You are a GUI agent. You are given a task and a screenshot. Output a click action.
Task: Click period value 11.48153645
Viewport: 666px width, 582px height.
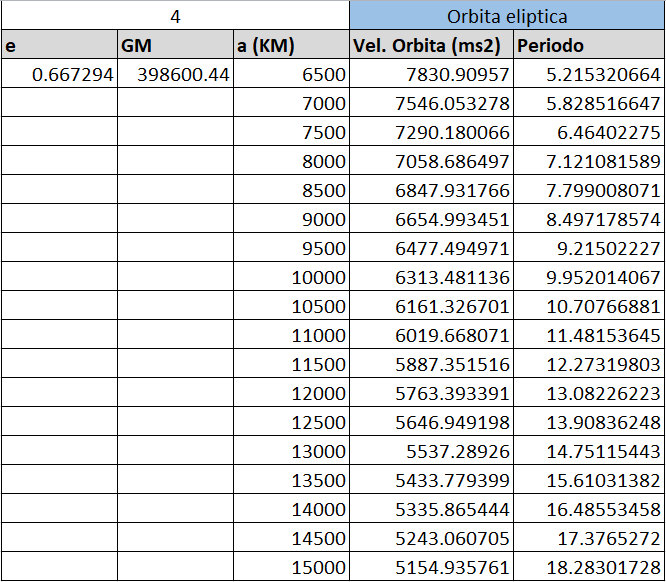point(589,334)
